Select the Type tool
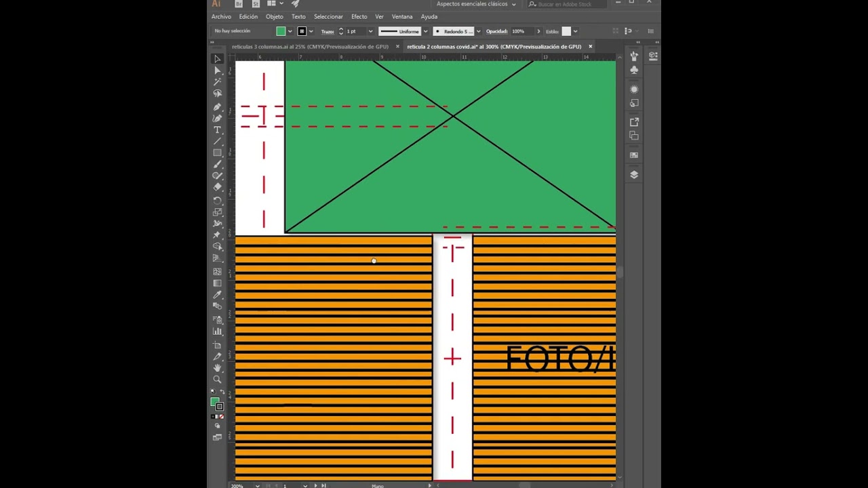The height and width of the screenshot is (488, 868). tap(217, 129)
